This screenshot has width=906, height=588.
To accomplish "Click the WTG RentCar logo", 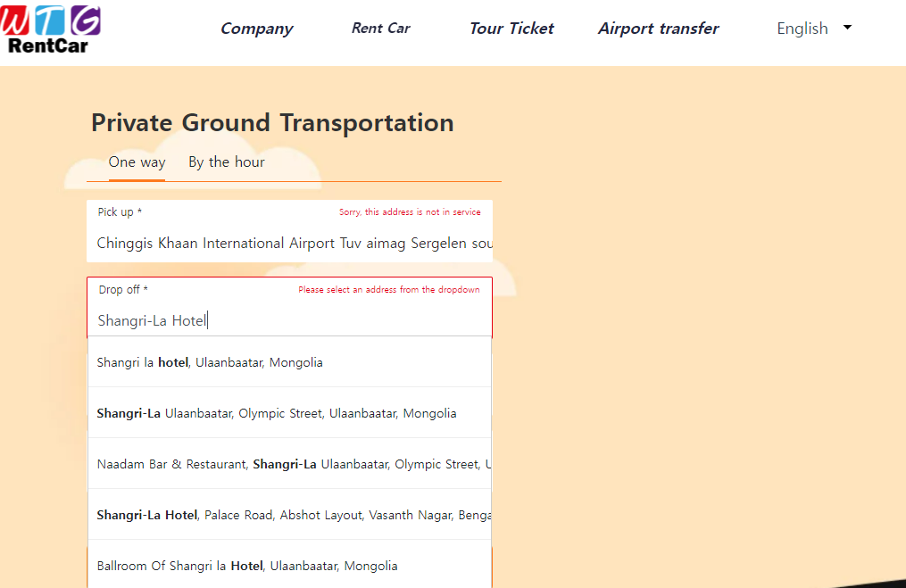I will (50, 29).
